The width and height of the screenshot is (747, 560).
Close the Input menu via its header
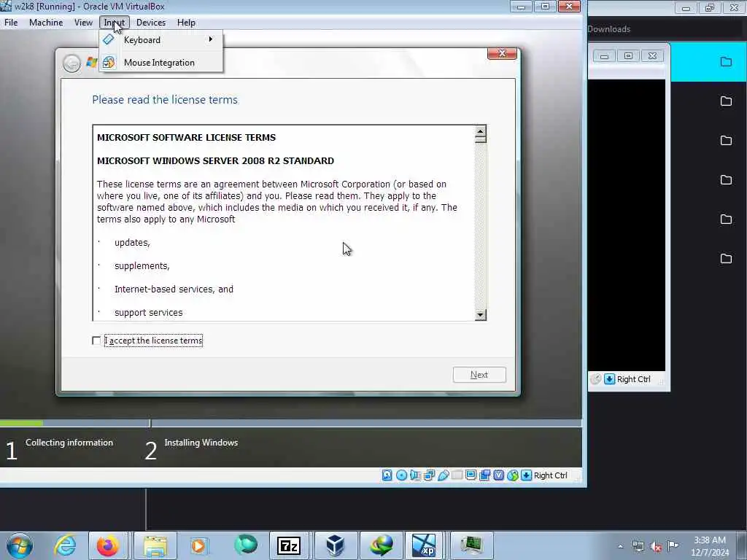(x=115, y=23)
